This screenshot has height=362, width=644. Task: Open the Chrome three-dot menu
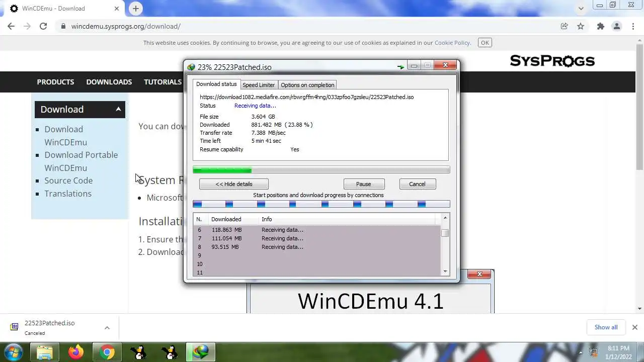coord(632,26)
